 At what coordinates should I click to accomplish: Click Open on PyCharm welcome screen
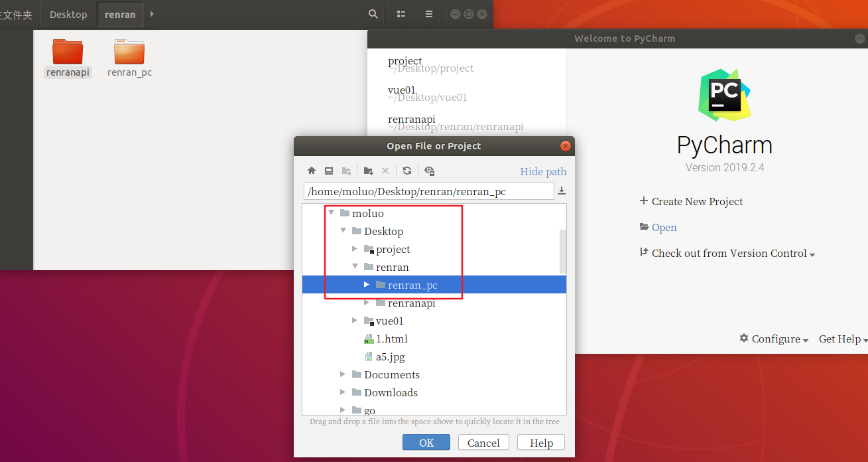(658, 227)
